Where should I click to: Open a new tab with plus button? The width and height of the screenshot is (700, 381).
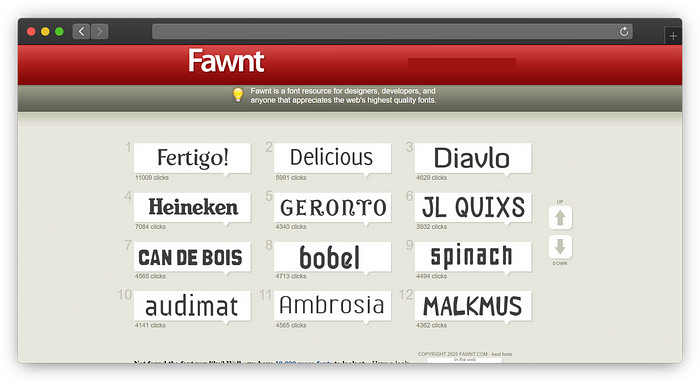click(673, 36)
